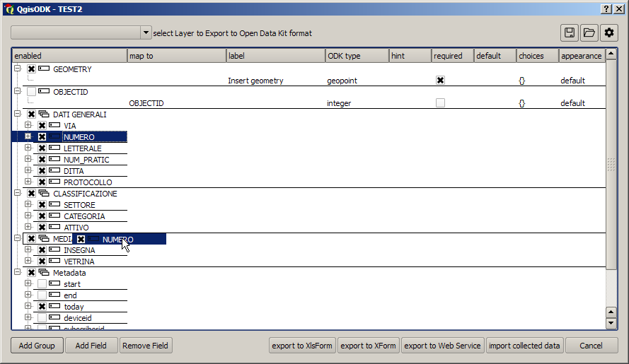629x364 pixels.
Task: Toggle required checkbox for Insert geometry row
Action: [440, 80]
